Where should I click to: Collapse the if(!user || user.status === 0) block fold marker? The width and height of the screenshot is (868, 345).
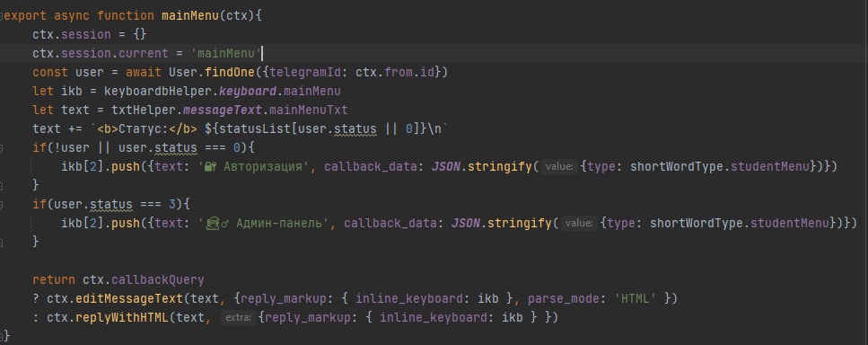click(x=2, y=147)
